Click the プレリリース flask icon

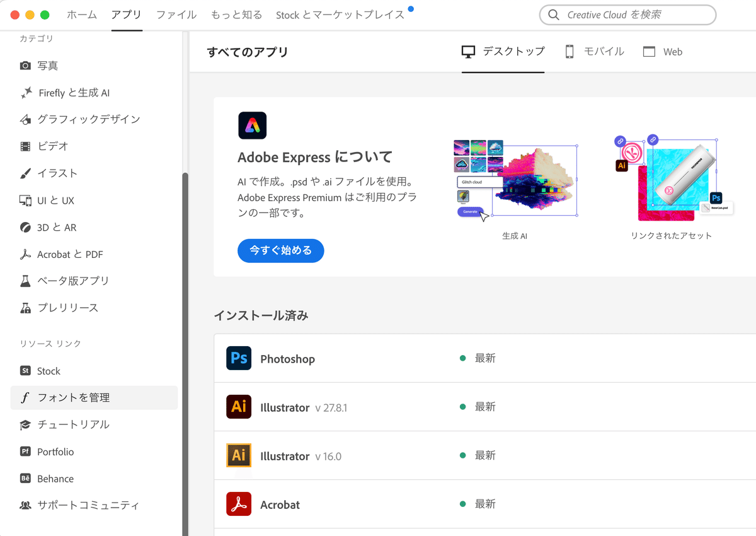(x=25, y=308)
